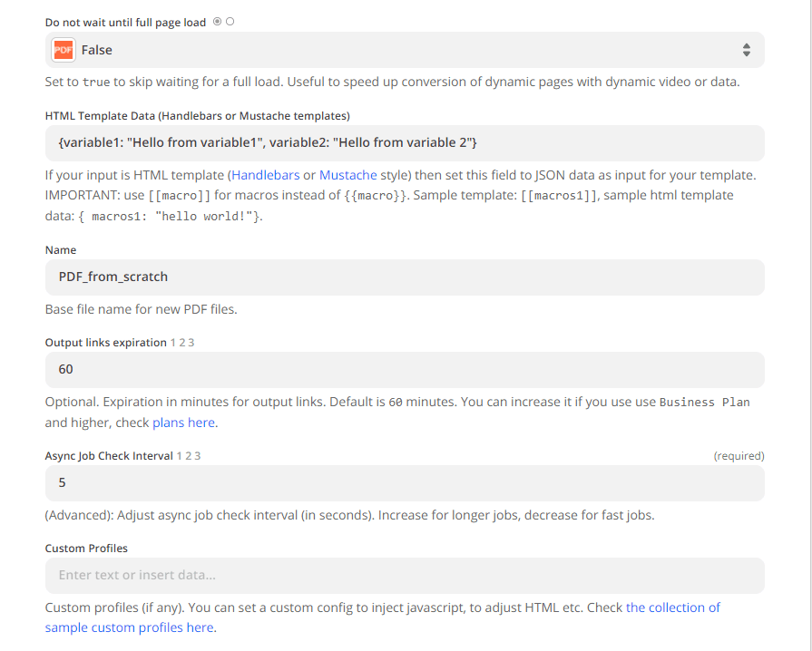Click the 'Do not wait until full page load' label
Image resolution: width=812 pixels, height=651 pixels.
click(125, 22)
